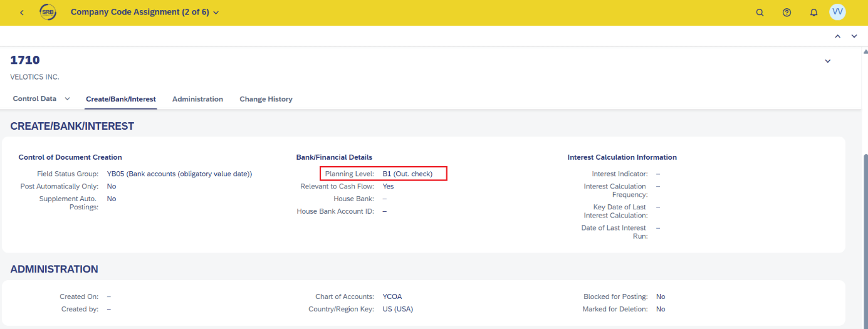Switch to the Control Data tab
The width and height of the screenshot is (868, 329).
(x=34, y=99)
